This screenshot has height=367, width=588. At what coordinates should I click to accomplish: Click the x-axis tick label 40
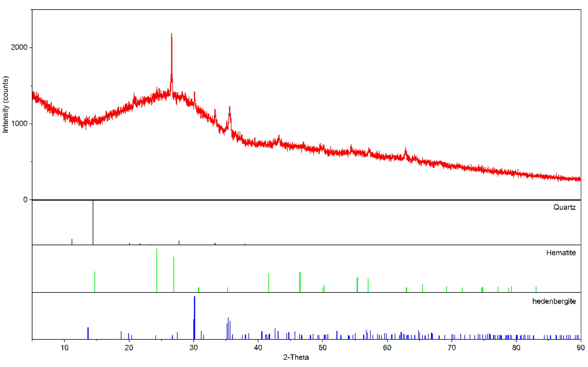click(258, 348)
